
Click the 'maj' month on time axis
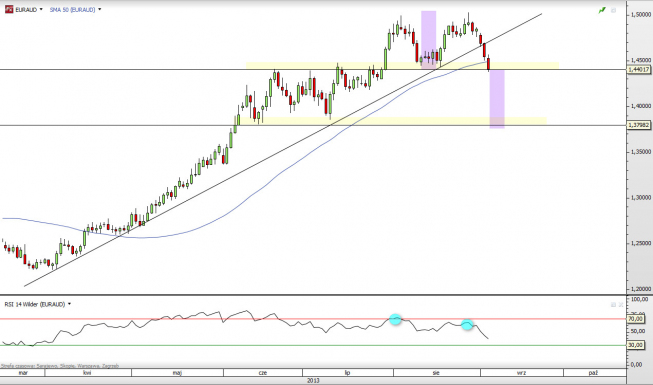pos(177,372)
